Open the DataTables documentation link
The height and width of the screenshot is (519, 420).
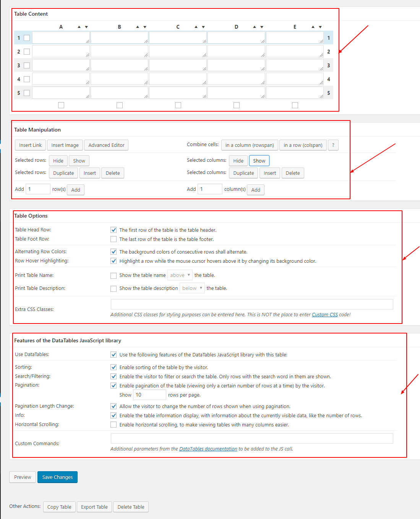pos(208,449)
